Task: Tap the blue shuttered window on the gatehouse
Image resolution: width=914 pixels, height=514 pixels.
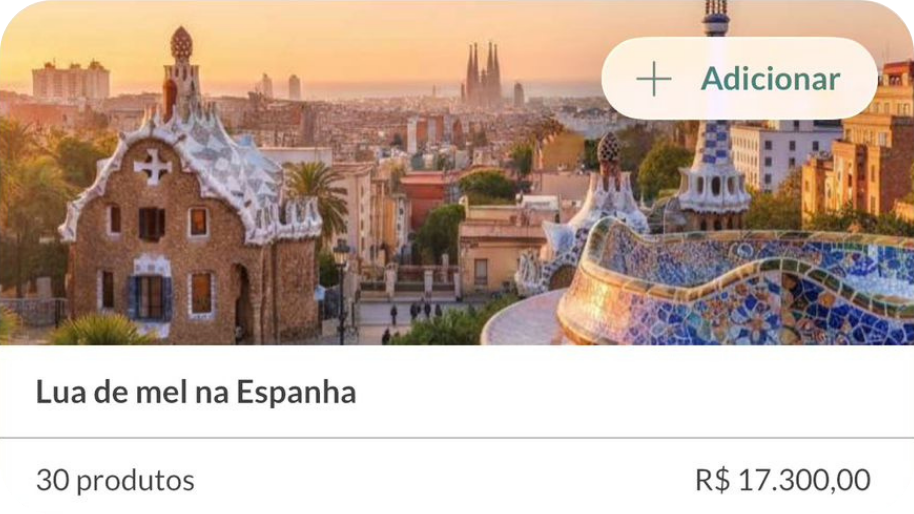Action: (150, 297)
